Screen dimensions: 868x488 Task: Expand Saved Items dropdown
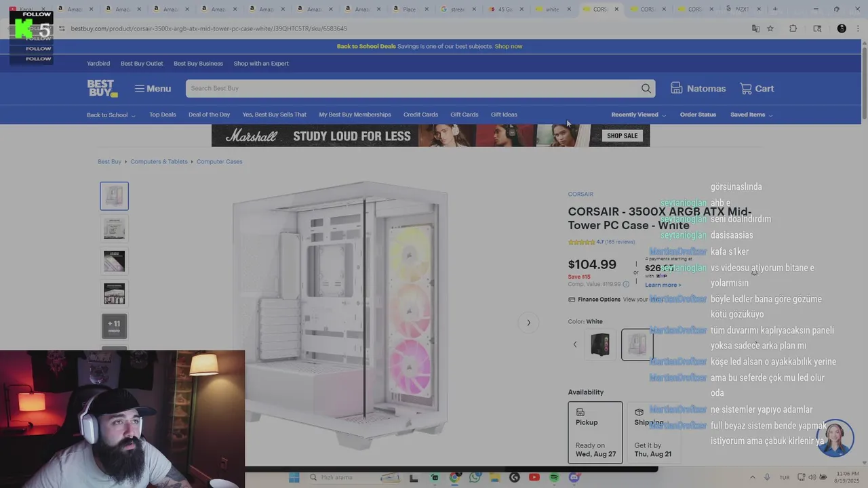click(x=751, y=115)
